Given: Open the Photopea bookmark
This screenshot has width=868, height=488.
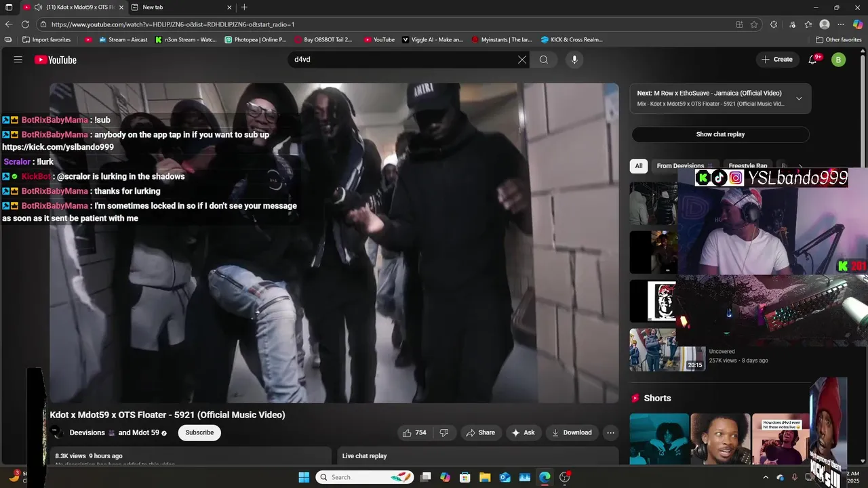Looking at the screenshot, I should (256, 39).
